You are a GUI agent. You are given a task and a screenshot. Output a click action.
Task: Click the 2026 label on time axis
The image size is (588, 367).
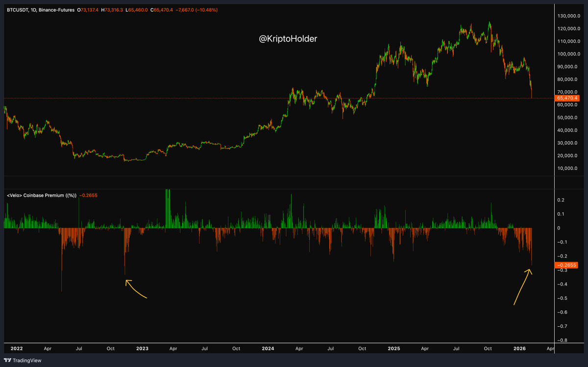click(x=519, y=348)
